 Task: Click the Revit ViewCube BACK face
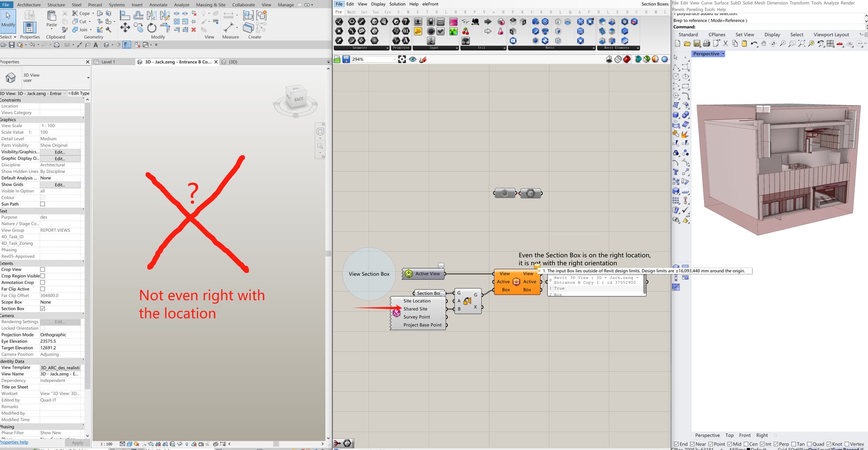point(299,99)
